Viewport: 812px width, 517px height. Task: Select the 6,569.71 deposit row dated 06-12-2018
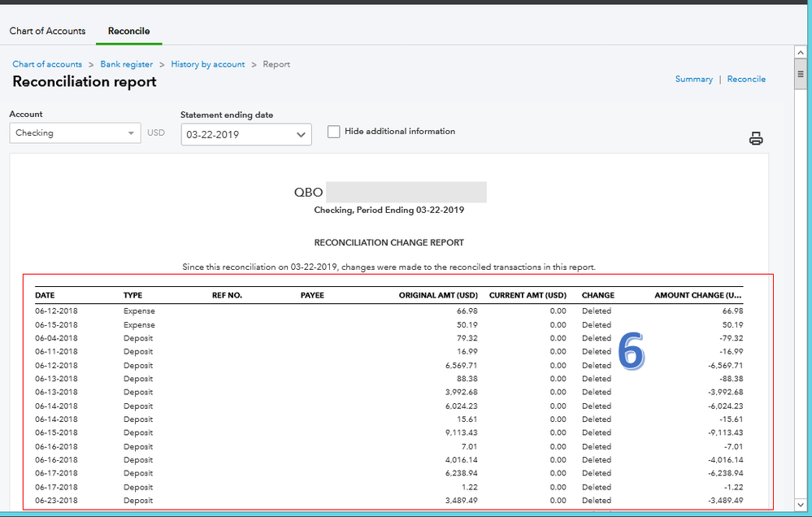tap(389, 365)
